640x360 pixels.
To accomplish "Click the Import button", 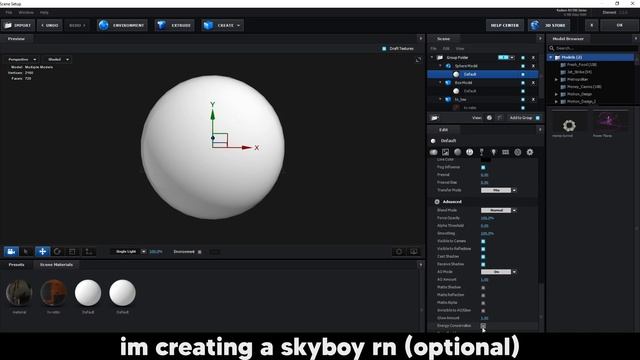I will point(18,25).
